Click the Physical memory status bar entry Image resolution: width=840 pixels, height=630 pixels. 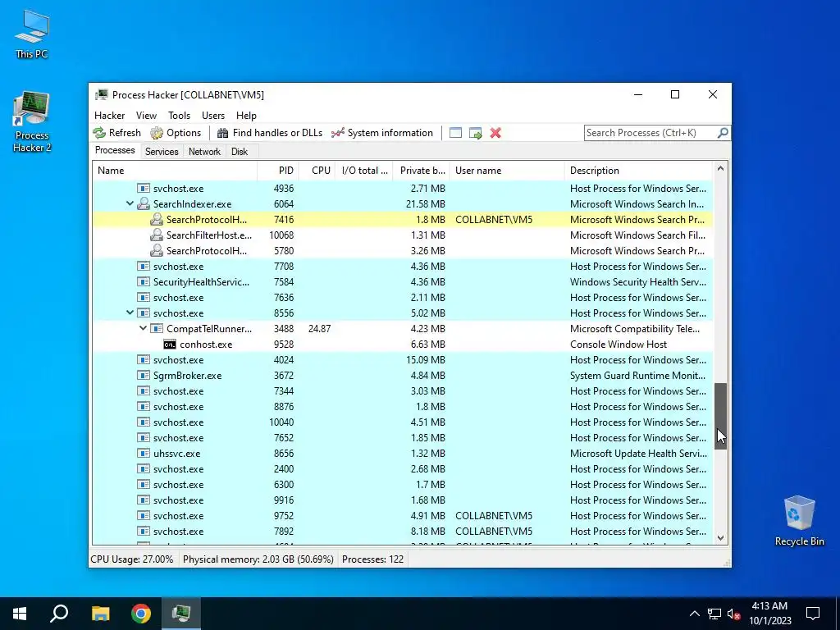(258, 559)
